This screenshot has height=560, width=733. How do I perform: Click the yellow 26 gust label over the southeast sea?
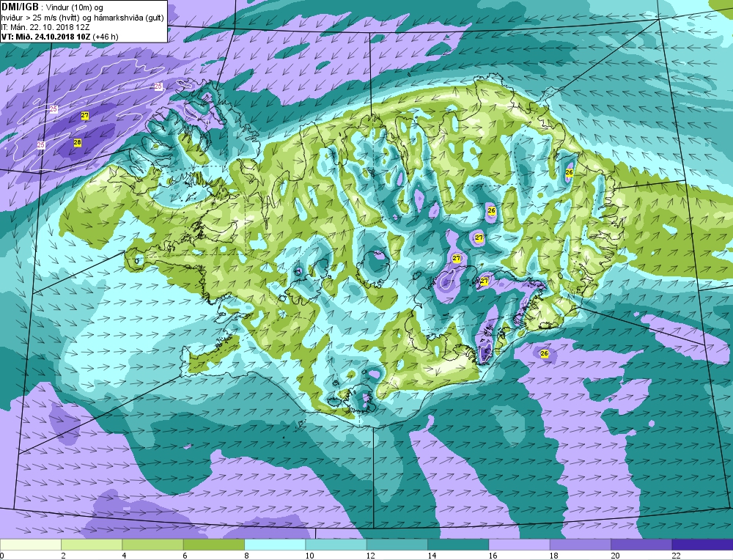point(544,354)
